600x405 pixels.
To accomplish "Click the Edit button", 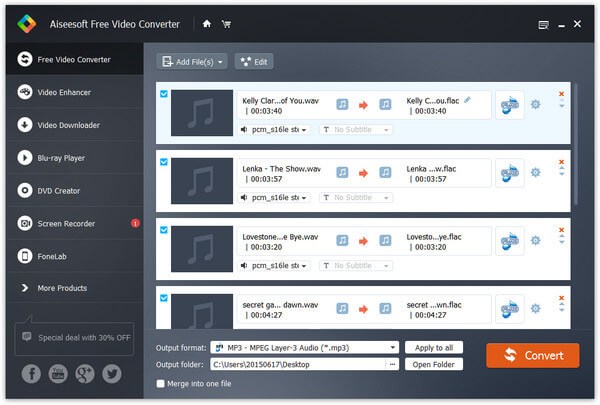I will 254,62.
